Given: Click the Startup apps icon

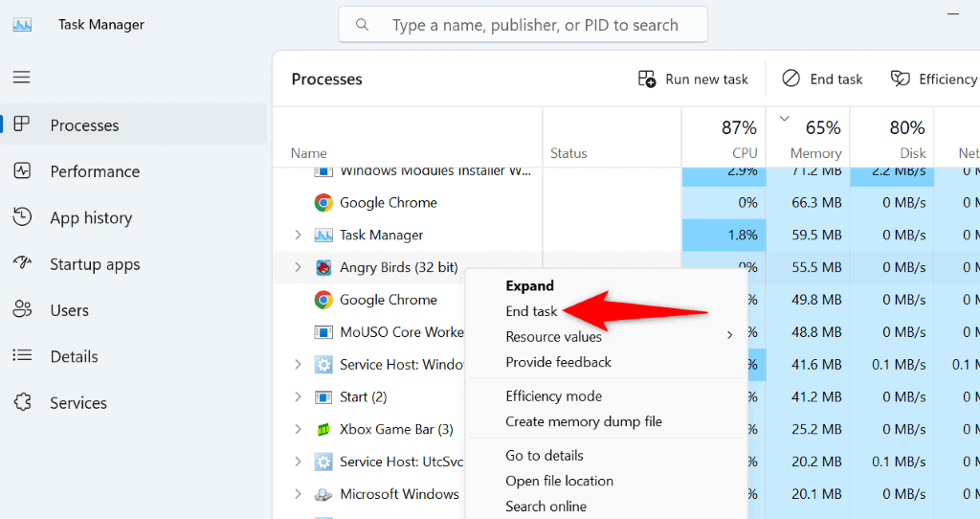Looking at the screenshot, I should click(x=22, y=263).
